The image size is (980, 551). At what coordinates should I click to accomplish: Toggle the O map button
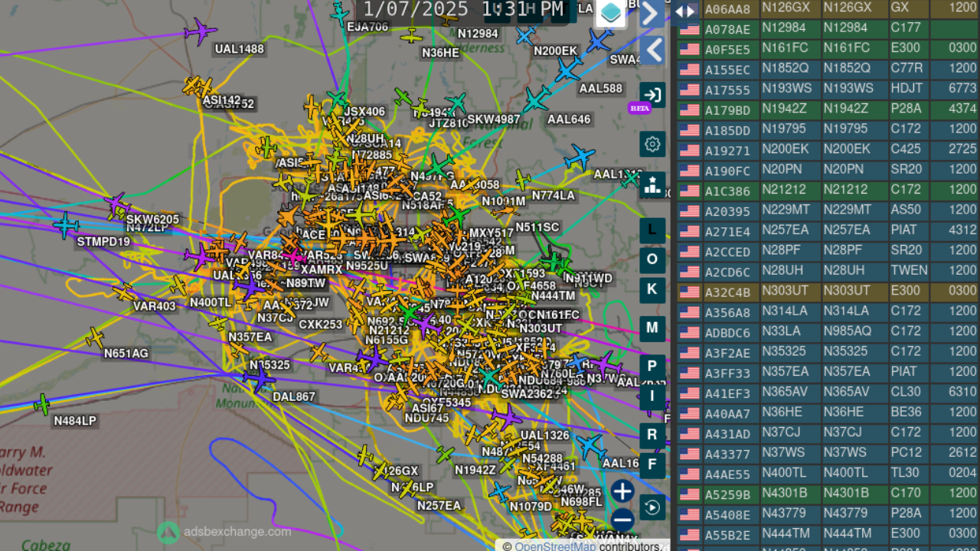[652, 259]
